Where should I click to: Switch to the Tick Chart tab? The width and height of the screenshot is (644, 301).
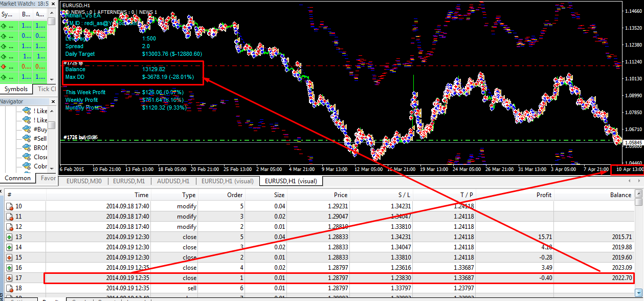(47, 89)
